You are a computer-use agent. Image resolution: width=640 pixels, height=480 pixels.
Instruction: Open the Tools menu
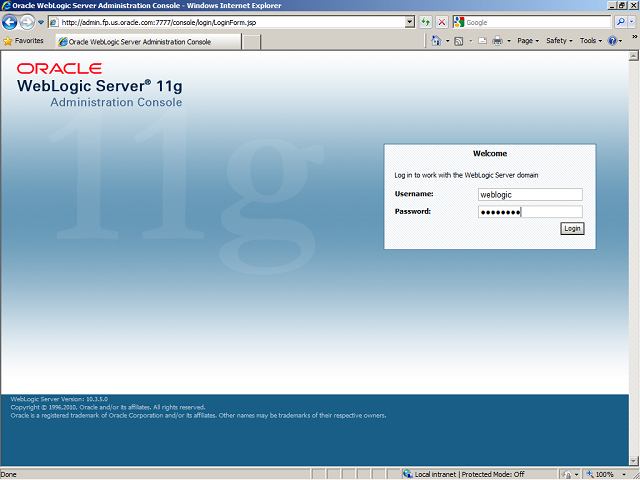coord(590,41)
